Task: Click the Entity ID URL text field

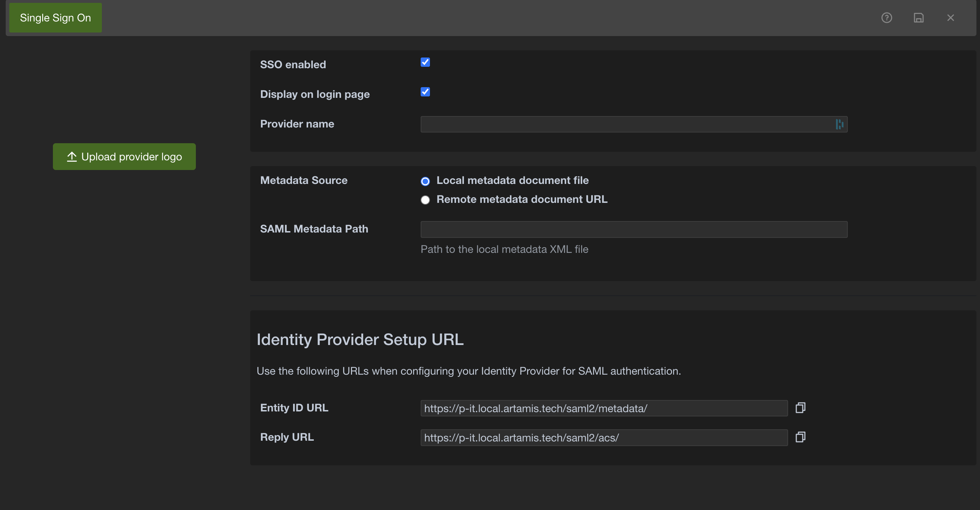Action: (x=604, y=408)
